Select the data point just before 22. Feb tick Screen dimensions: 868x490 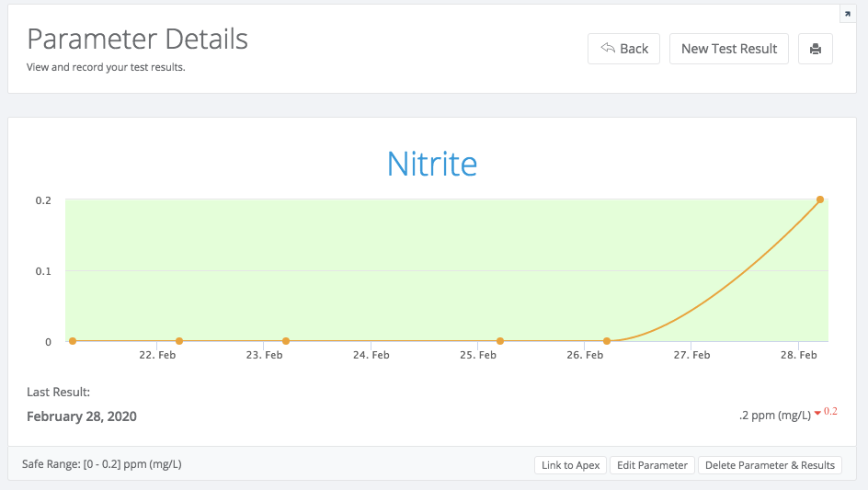click(73, 341)
